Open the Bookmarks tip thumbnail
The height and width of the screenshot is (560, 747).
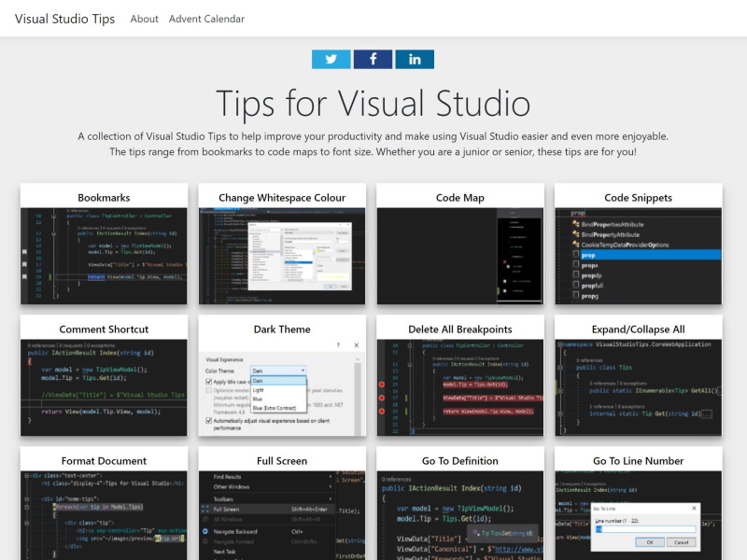[104, 256]
